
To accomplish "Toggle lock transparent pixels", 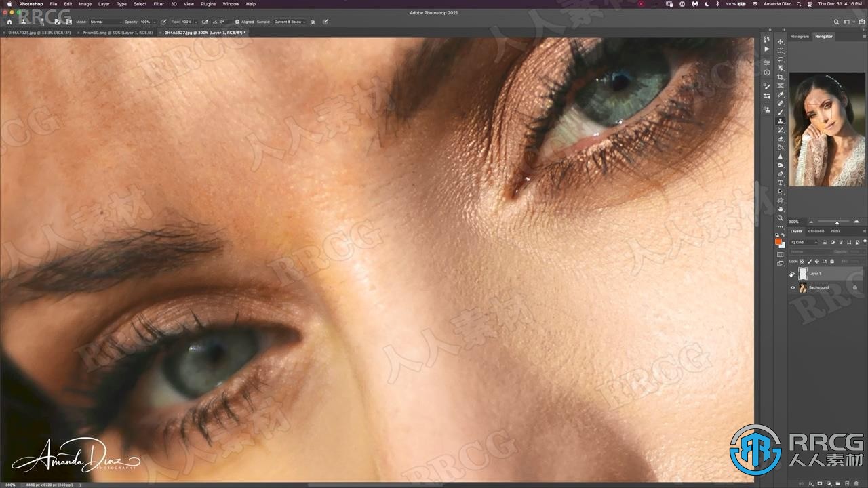I will pos(802,261).
